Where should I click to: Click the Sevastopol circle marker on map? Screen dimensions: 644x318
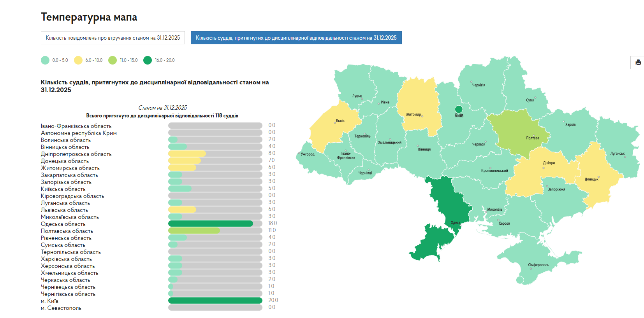tap(520, 280)
